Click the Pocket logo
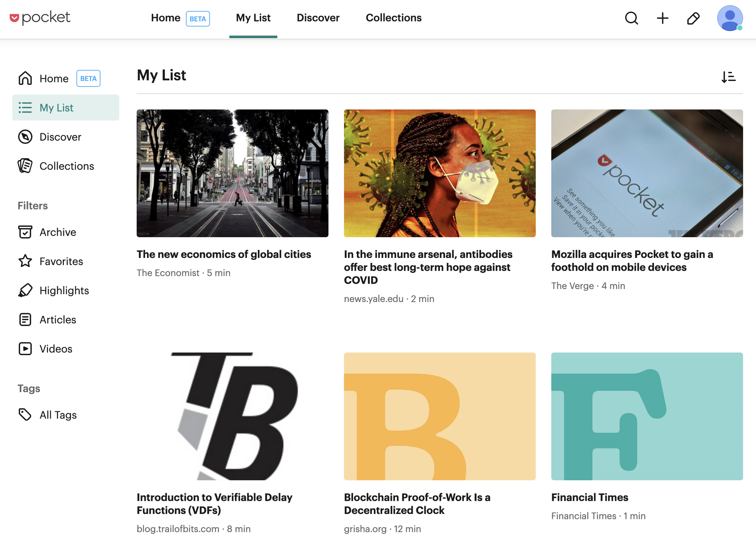Image resolution: width=756 pixels, height=545 pixels. [x=40, y=18]
